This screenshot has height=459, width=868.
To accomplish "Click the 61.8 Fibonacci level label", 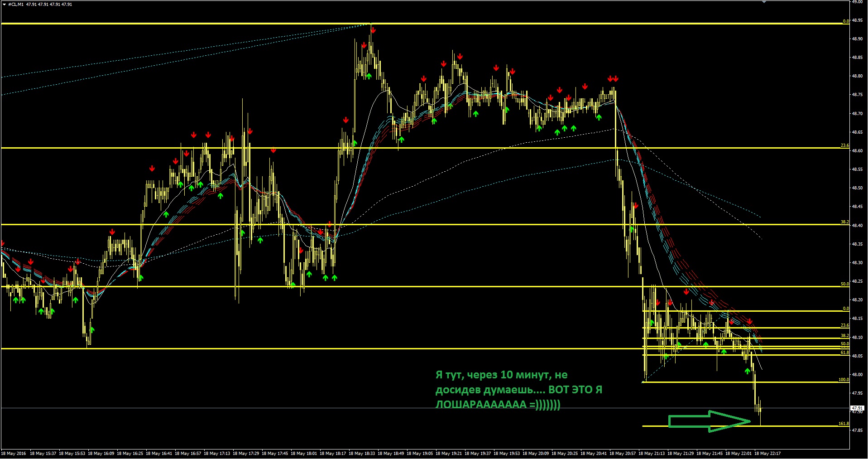I will (x=845, y=352).
